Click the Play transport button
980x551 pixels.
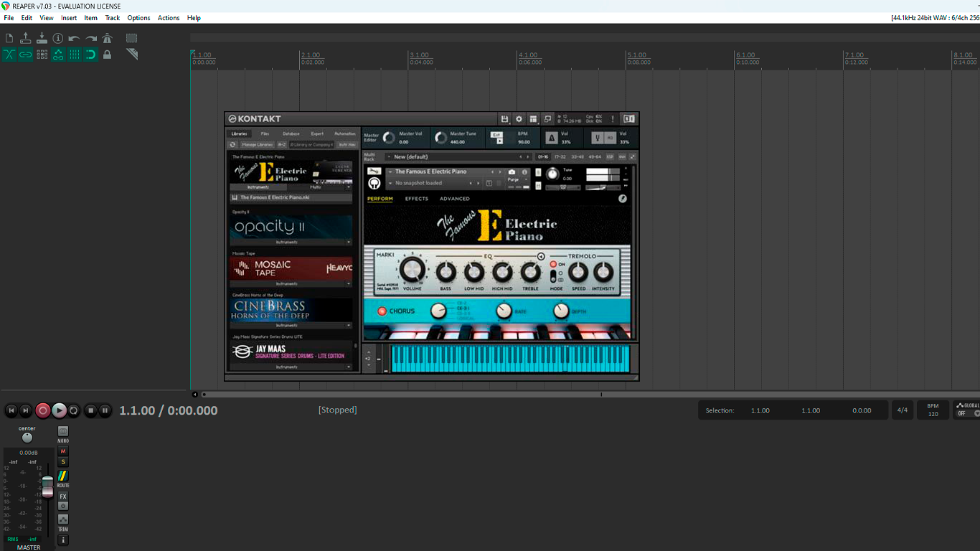pyautogui.click(x=59, y=410)
